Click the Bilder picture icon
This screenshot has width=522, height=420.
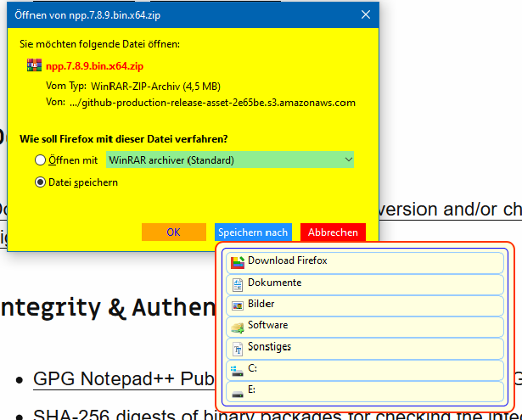(238, 305)
